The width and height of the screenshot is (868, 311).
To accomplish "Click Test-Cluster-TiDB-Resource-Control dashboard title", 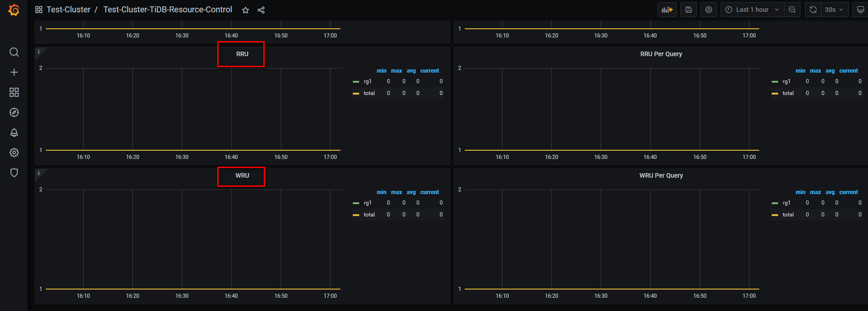I will [x=167, y=10].
